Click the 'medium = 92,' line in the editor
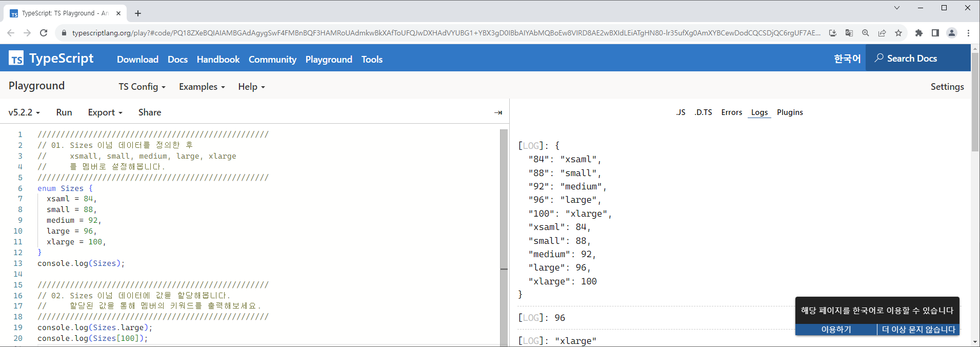 point(74,220)
